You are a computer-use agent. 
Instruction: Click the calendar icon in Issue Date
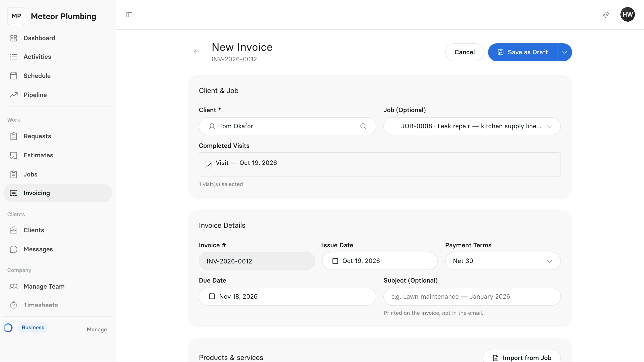point(335,261)
